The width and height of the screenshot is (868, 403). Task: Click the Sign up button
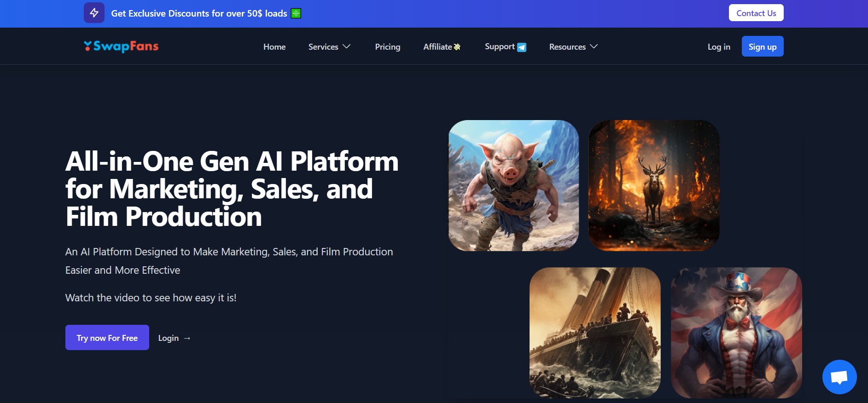(x=762, y=46)
